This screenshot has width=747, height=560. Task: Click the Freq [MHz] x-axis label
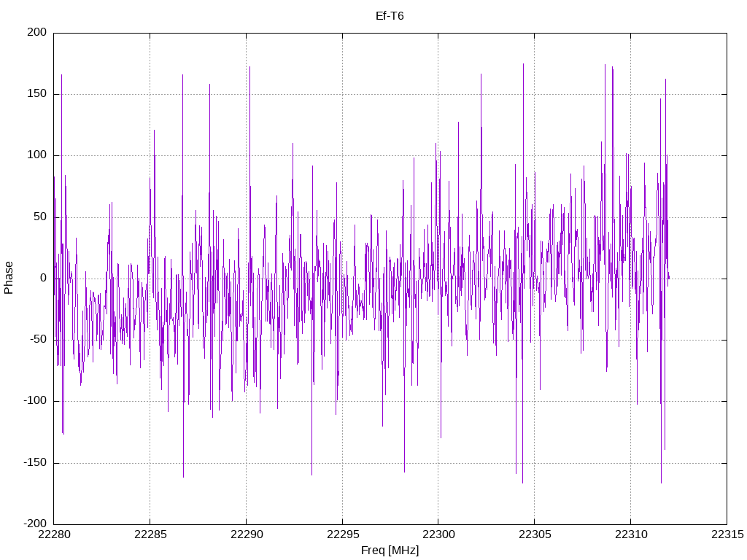tap(390, 551)
